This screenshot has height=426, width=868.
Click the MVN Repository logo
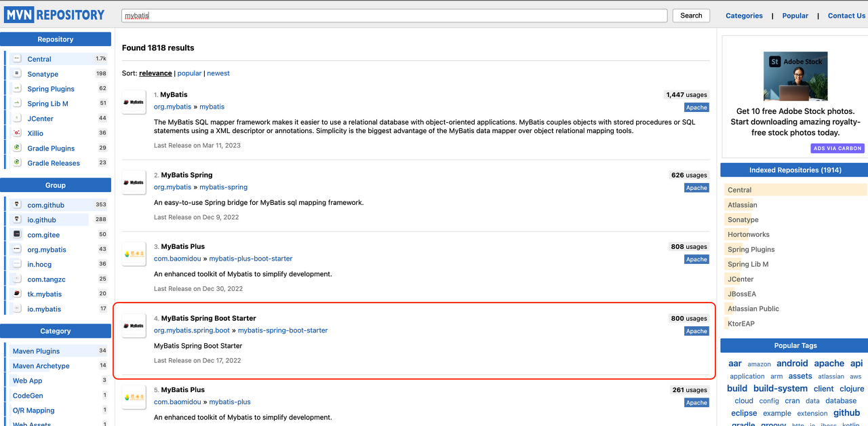pyautogui.click(x=55, y=14)
